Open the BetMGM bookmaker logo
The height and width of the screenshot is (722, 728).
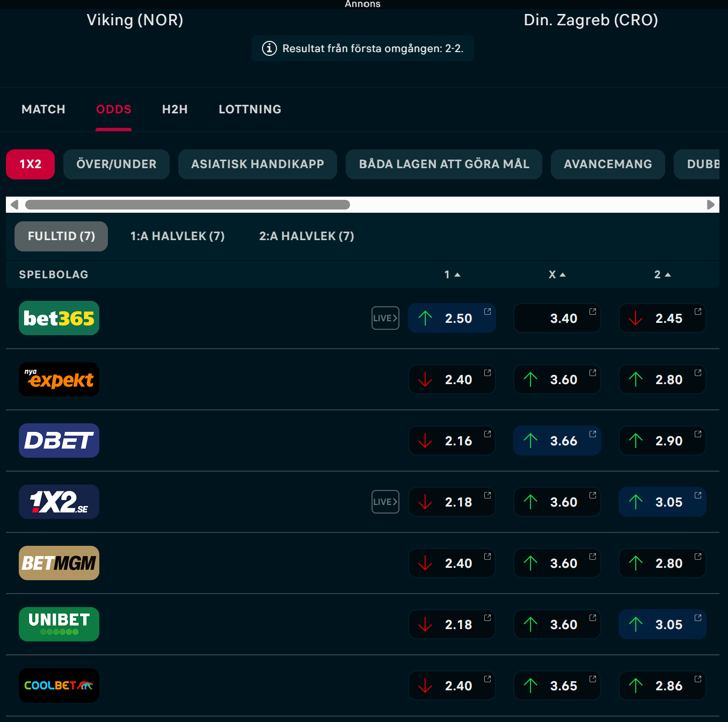tap(59, 563)
